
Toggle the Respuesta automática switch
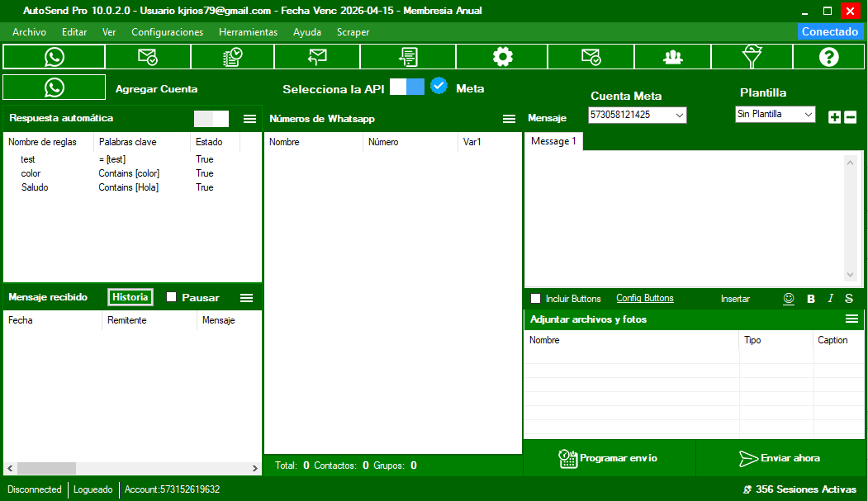211,119
